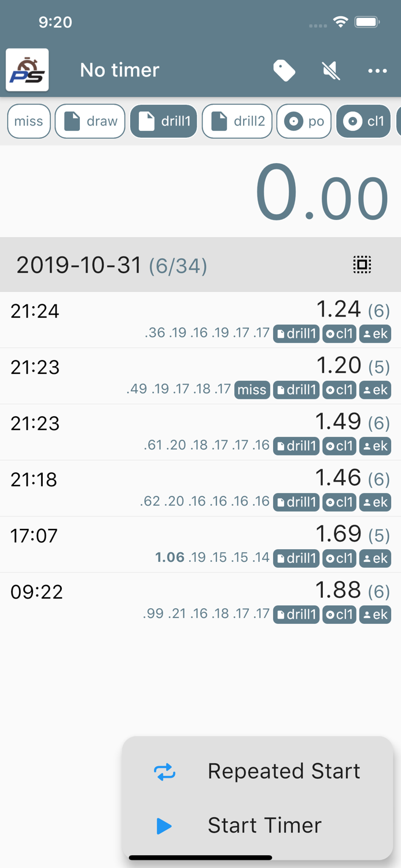Screen dimensions: 401x868
Task: Open the three-dot overflow menu icon
Action: click(377, 71)
